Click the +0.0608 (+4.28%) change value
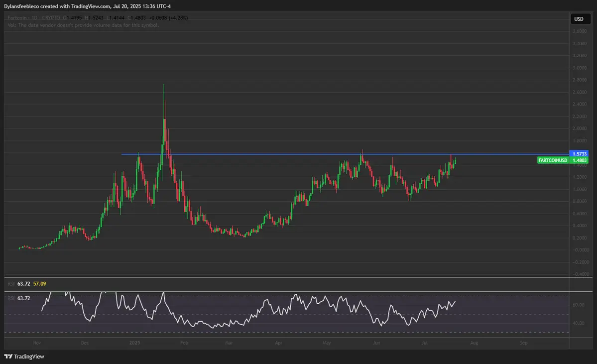This screenshot has height=364, width=597. point(168,18)
